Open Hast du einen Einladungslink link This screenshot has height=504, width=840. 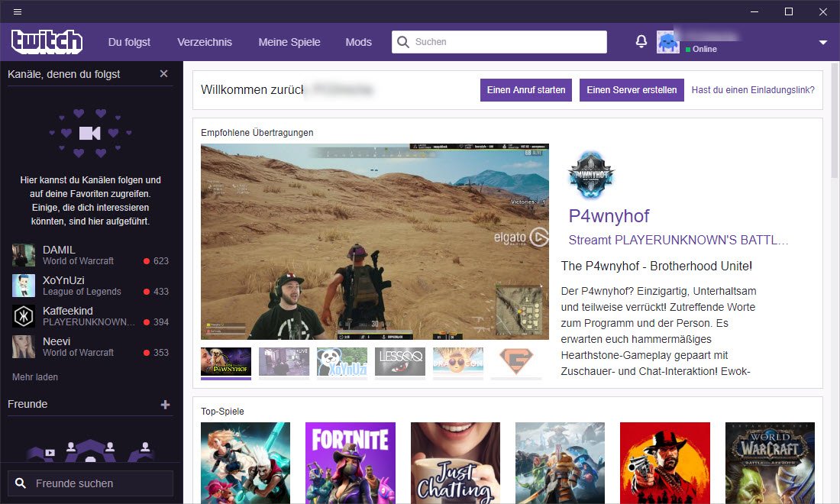(753, 90)
